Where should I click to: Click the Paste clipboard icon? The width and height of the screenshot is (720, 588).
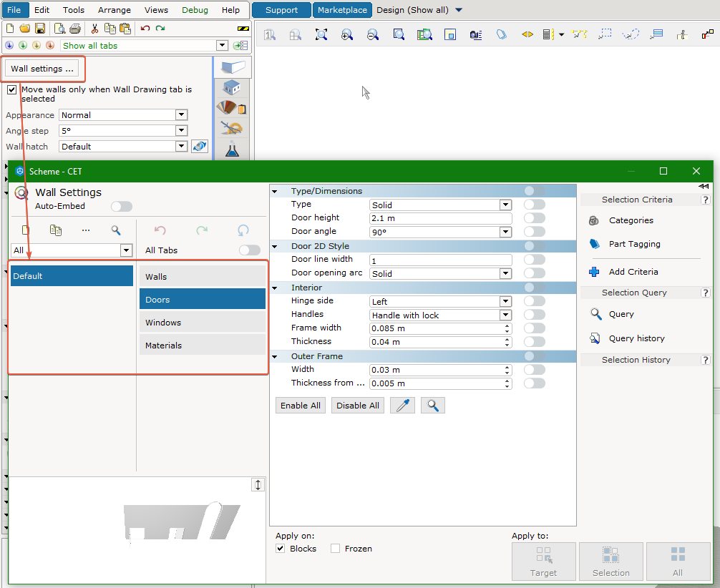[x=125, y=29]
